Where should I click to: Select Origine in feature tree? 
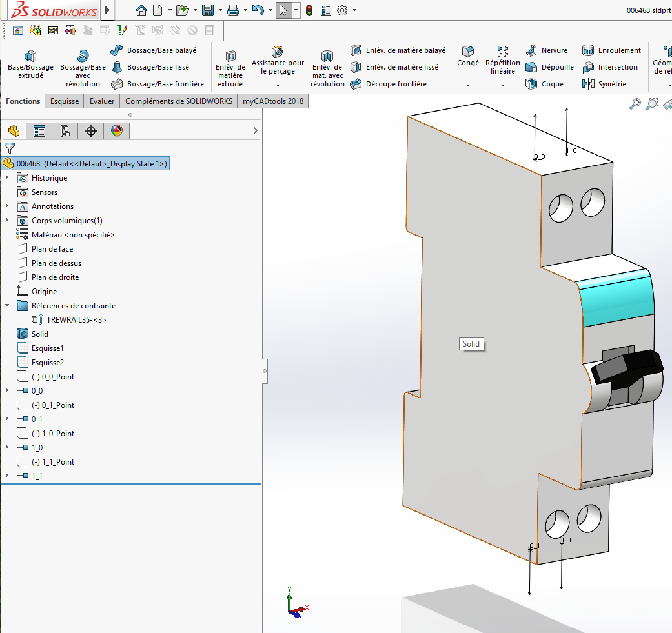(44, 291)
